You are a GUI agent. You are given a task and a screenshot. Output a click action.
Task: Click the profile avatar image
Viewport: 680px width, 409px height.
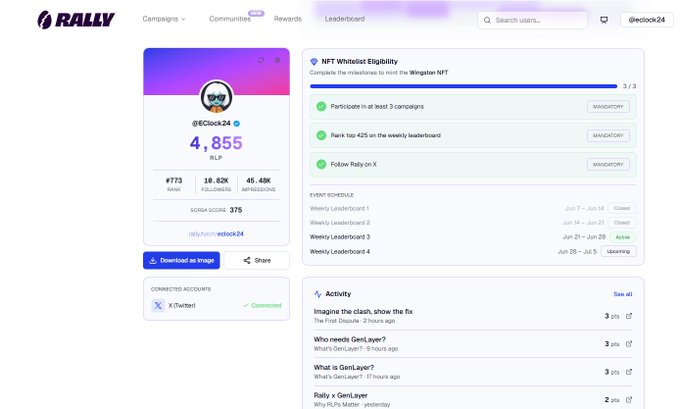(216, 97)
